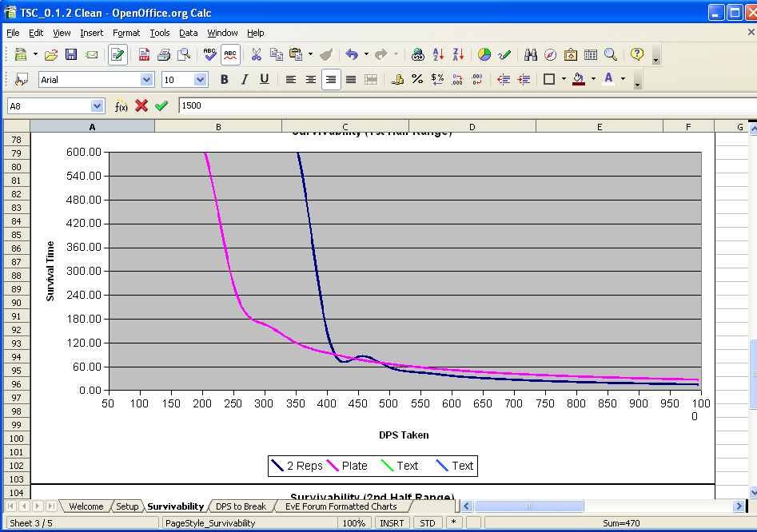The image size is (757, 532).
Task: Open the Name Box cell reference dropdown
Action: (x=98, y=106)
